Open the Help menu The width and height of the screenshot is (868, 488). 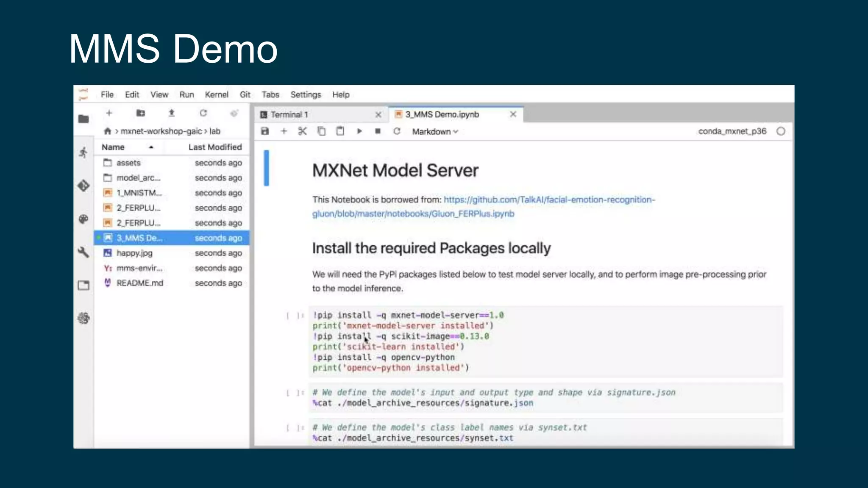341,94
